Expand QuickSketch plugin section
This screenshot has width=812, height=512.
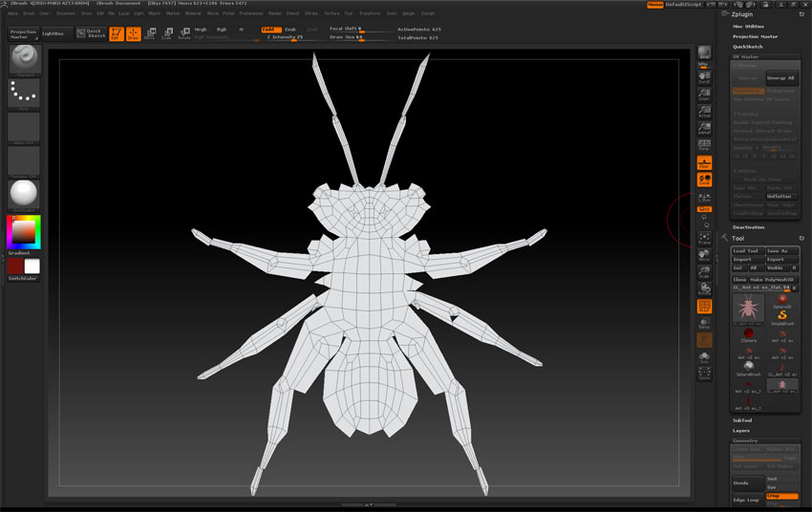(x=747, y=47)
